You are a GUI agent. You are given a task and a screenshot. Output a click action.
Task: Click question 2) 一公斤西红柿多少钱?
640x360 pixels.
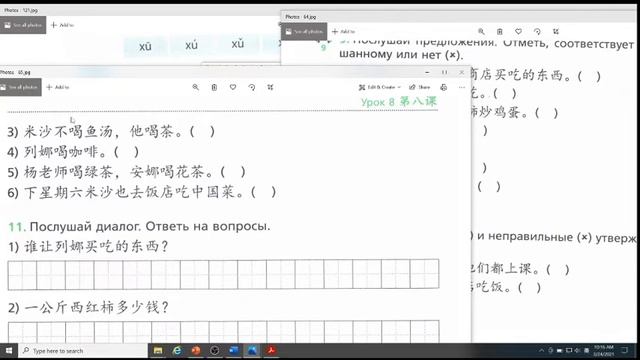88,307
